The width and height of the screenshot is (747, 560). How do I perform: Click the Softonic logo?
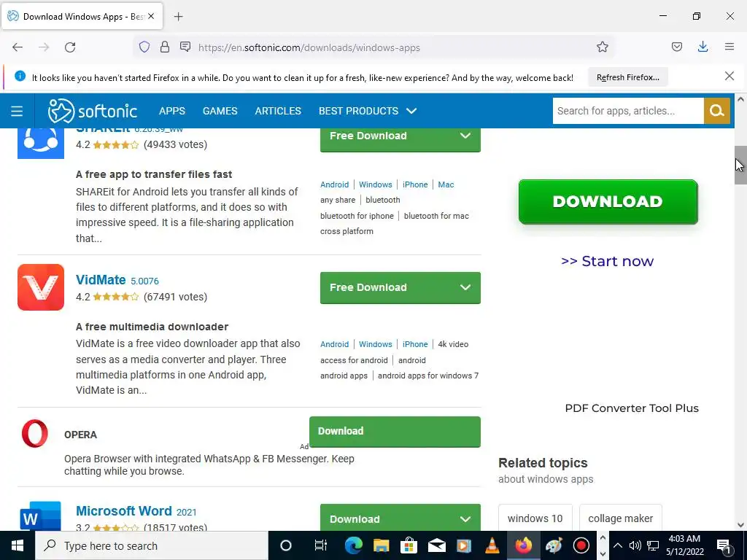tap(93, 111)
